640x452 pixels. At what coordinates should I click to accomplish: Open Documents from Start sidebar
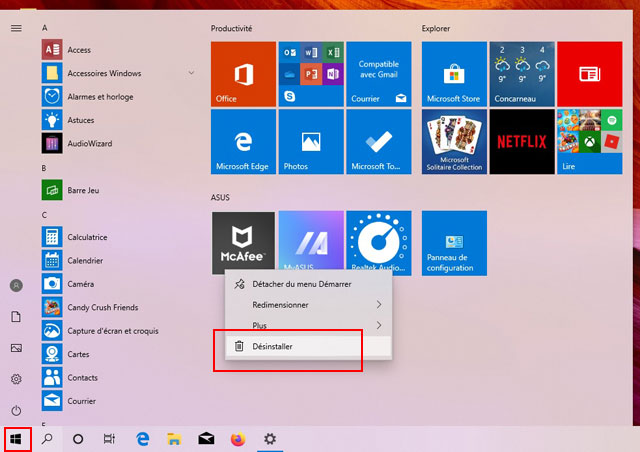[x=16, y=316]
